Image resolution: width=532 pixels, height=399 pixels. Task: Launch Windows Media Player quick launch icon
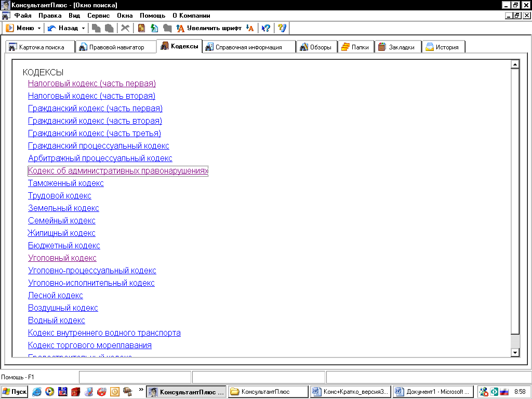(49, 392)
